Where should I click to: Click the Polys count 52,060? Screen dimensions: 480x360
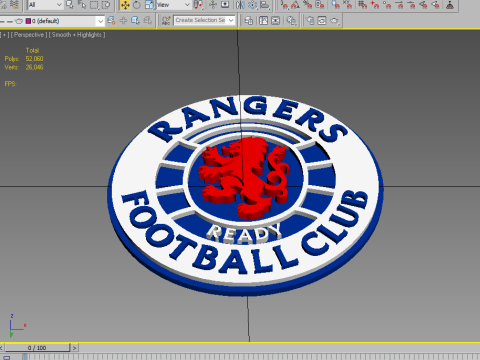(34, 59)
